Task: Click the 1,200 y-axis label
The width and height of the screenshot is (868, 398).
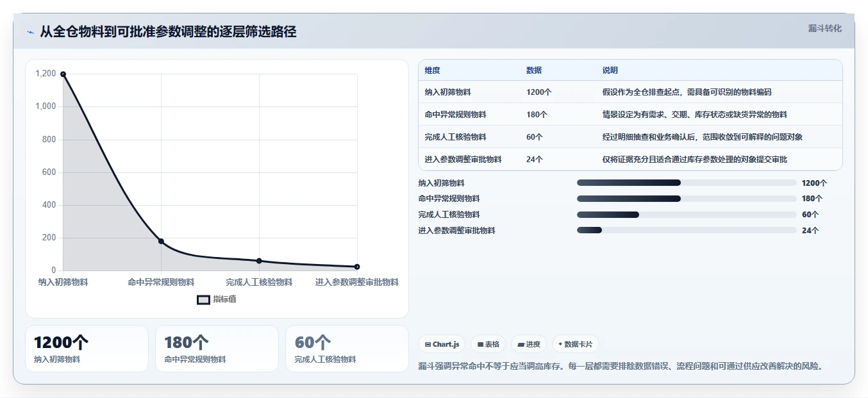Action: [x=46, y=74]
